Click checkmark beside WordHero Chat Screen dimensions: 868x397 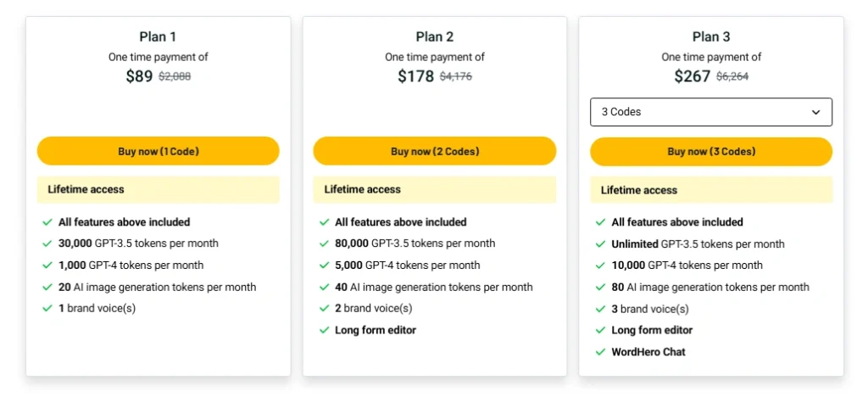tap(601, 351)
